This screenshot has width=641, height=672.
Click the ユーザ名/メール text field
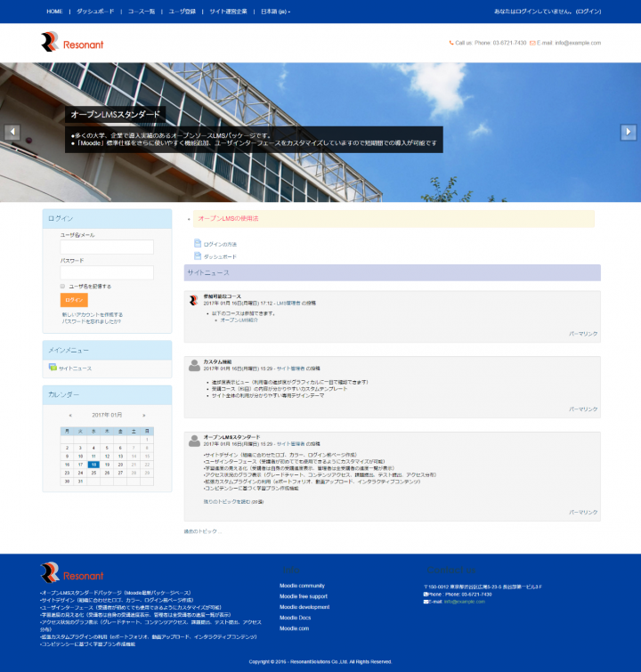107,247
